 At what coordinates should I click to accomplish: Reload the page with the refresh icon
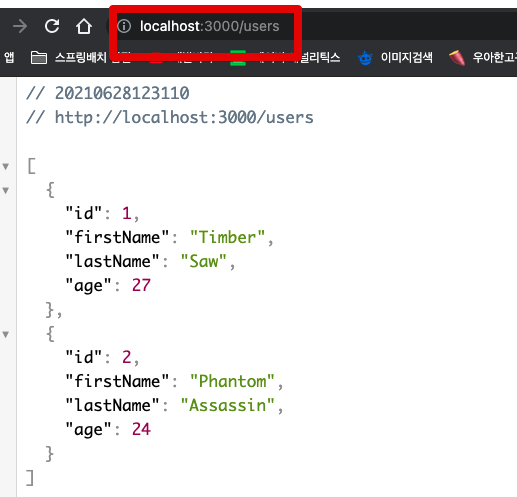52,26
